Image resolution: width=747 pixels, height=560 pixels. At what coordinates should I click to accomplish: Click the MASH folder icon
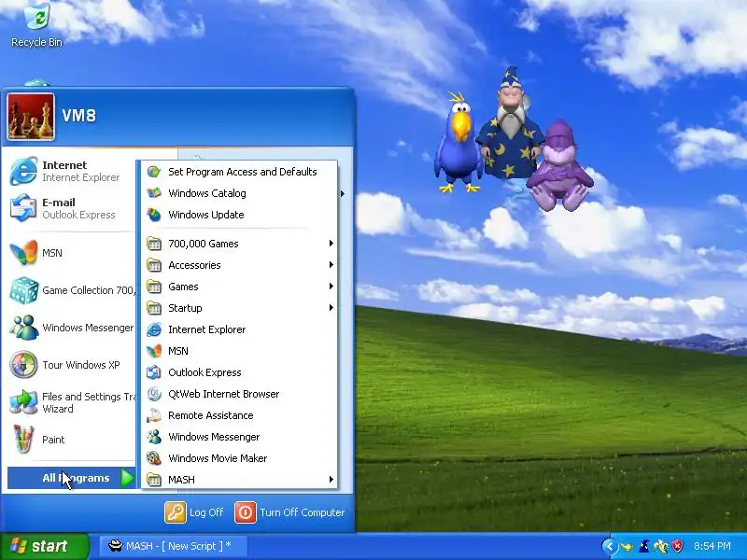[154, 480]
